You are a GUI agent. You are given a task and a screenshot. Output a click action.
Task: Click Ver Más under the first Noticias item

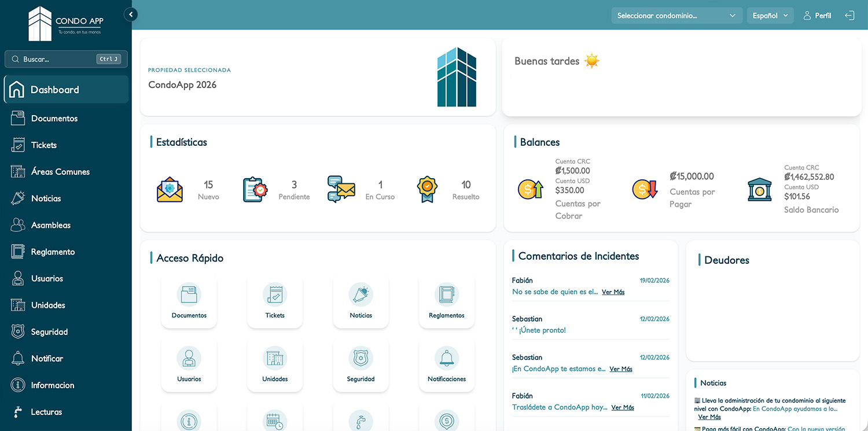709,417
